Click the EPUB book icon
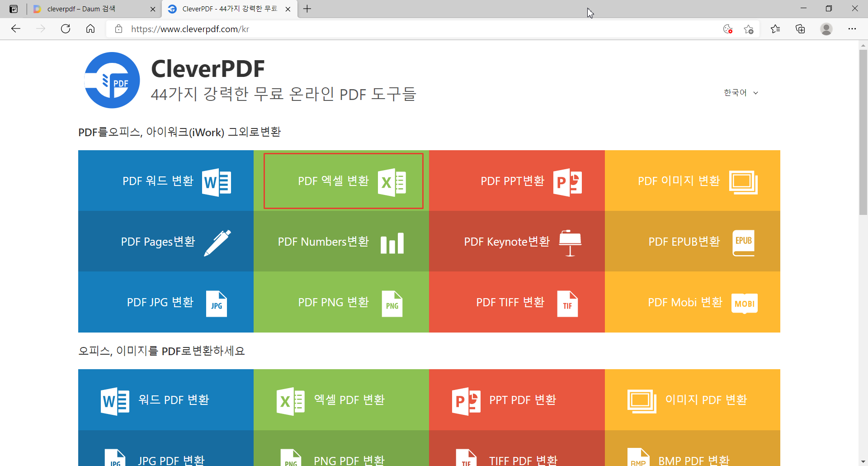This screenshot has height=466, width=868. pos(743,243)
